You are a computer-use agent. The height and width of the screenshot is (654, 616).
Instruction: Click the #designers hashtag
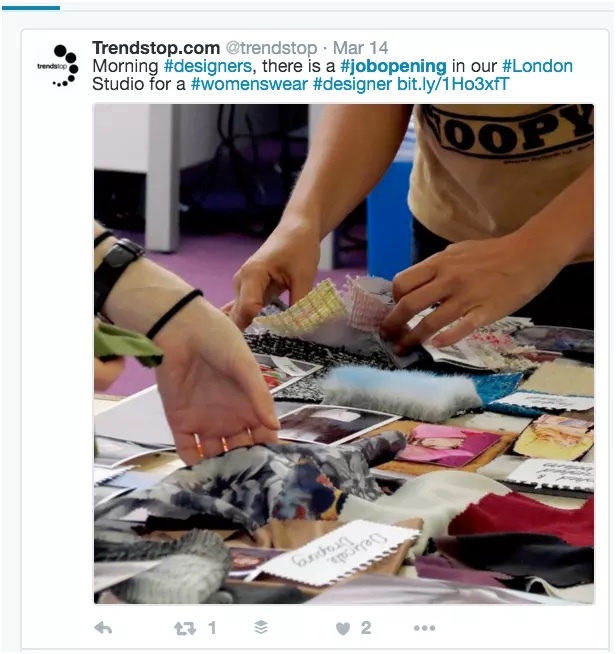click(x=208, y=66)
